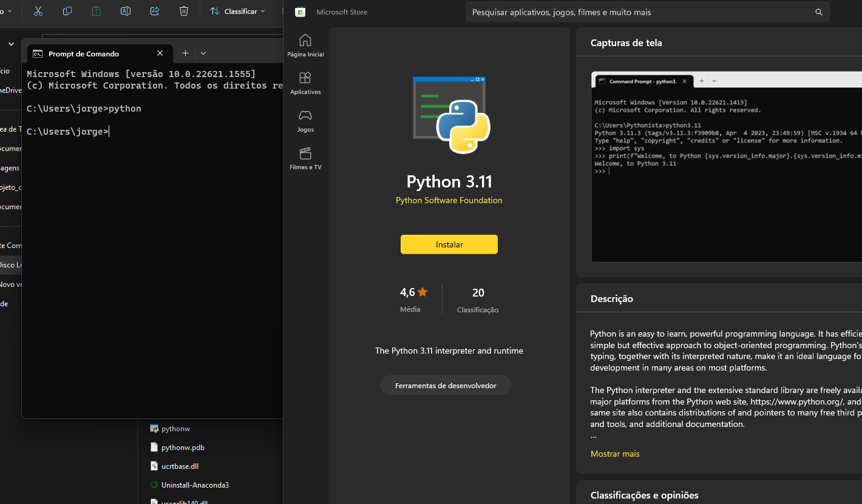Click the Ferramentas de desenvolvedor tag button
Image resolution: width=862 pixels, height=504 pixels.
point(446,385)
